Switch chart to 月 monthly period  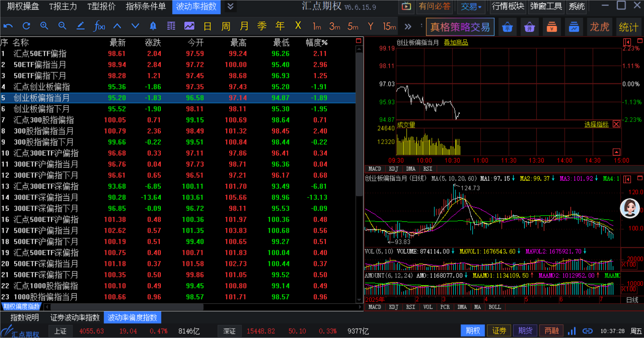pyautogui.click(x=244, y=26)
